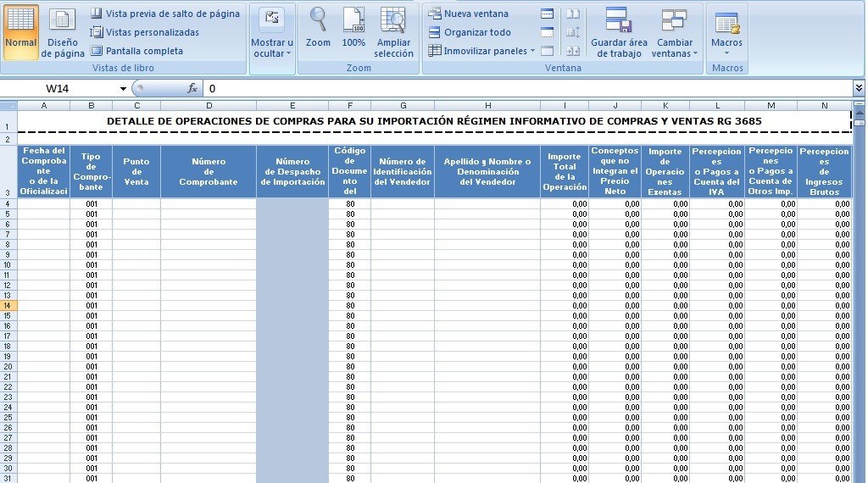Open the Macros dropdown button
The height and width of the screenshot is (483, 868).
pos(726,33)
